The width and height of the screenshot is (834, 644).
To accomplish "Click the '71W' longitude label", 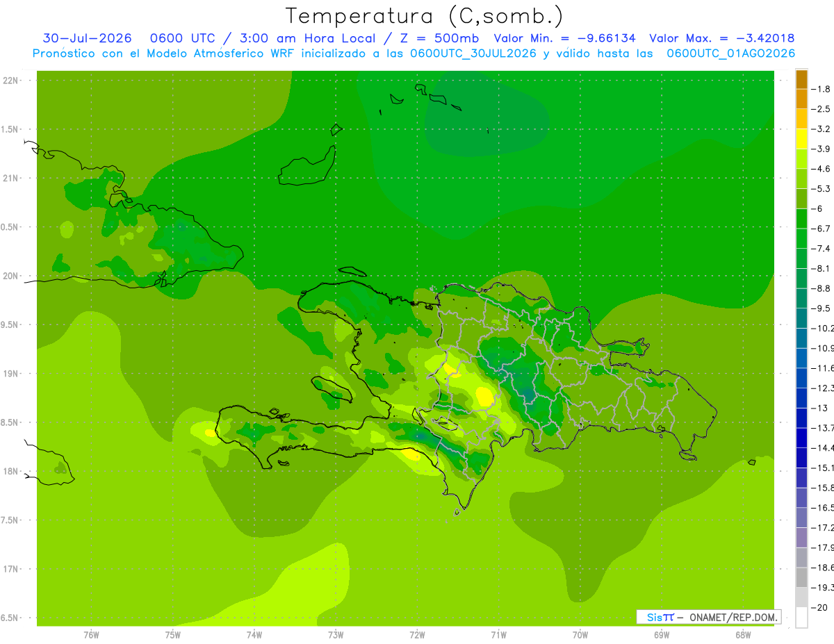I will click(498, 636).
